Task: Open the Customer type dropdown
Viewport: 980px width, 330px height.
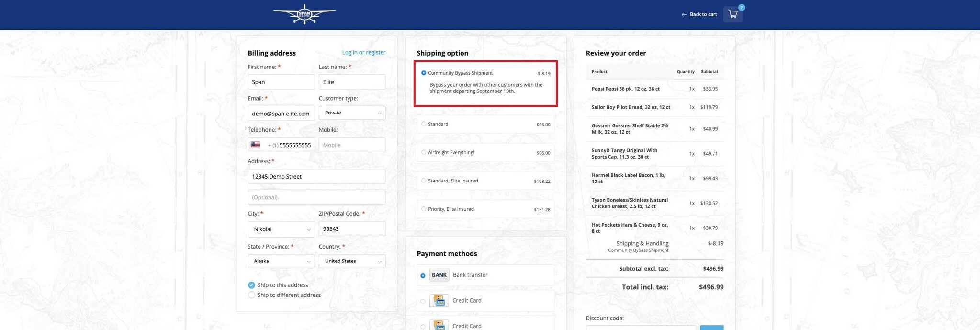Action: coord(352,113)
